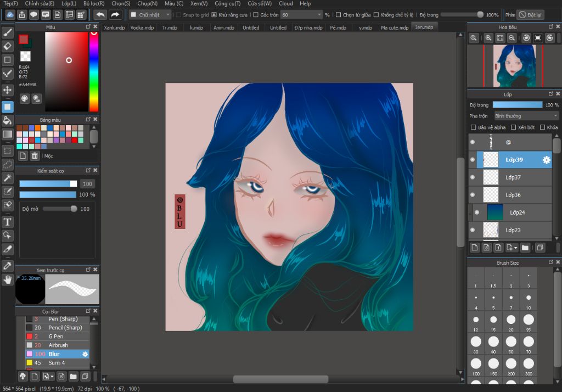Image resolution: width=562 pixels, height=392 pixels.
Task: Hide layer Lớp39
Action: (x=473, y=160)
